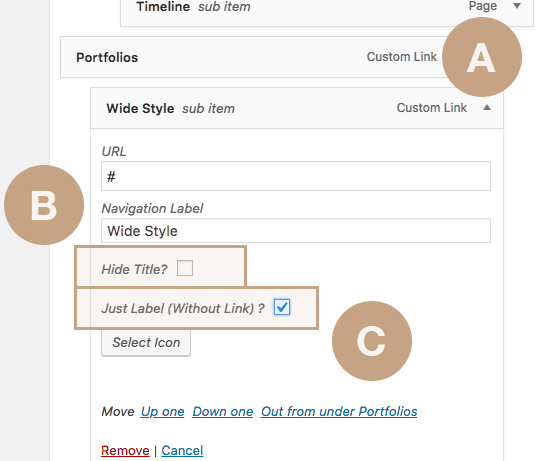Select the Wide Style sub item header

297,108
